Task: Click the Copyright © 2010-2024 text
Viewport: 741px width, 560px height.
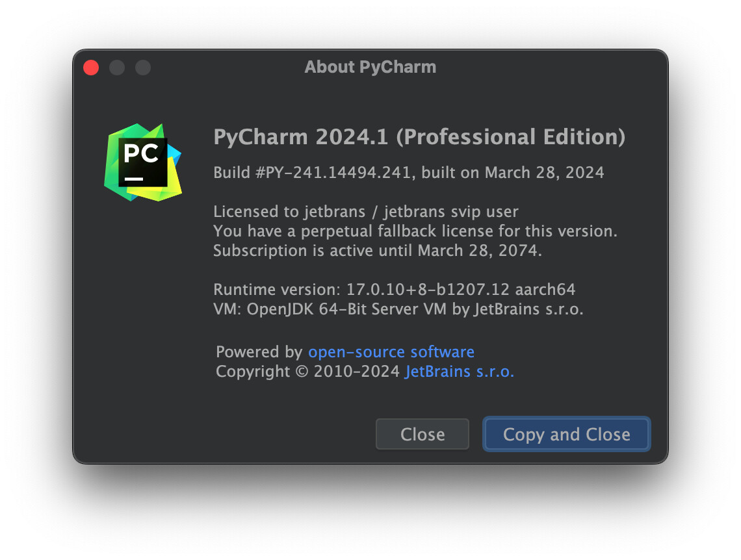Action: pyautogui.click(x=307, y=372)
